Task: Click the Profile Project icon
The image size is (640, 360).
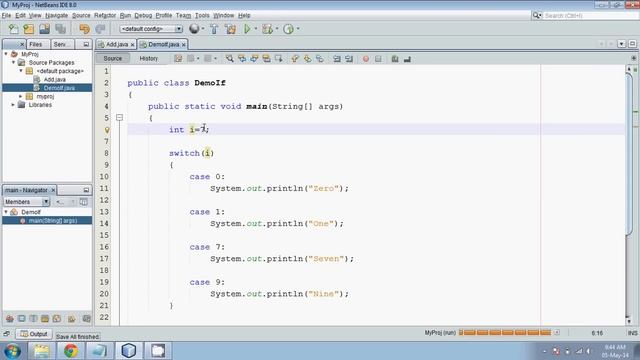Action: [x=289, y=29]
